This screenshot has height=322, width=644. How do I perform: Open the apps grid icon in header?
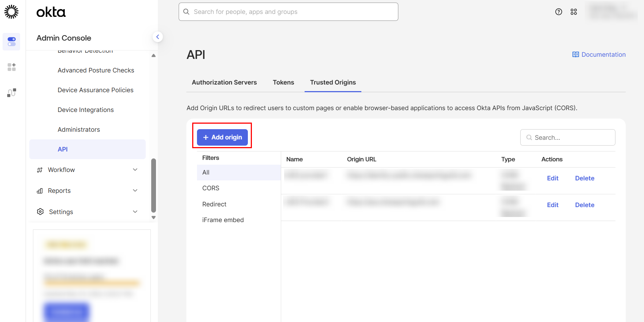(x=574, y=12)
